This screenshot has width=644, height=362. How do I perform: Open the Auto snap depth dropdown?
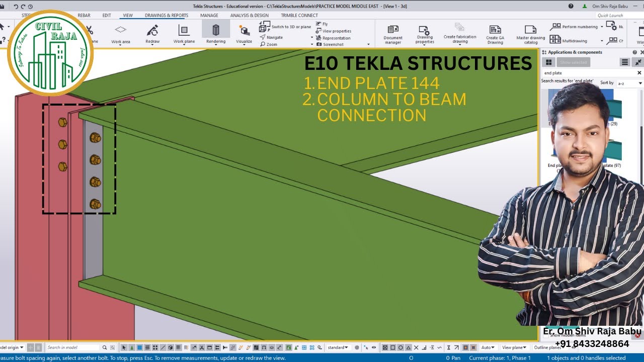pyautogui.click(x=488, y=347)
